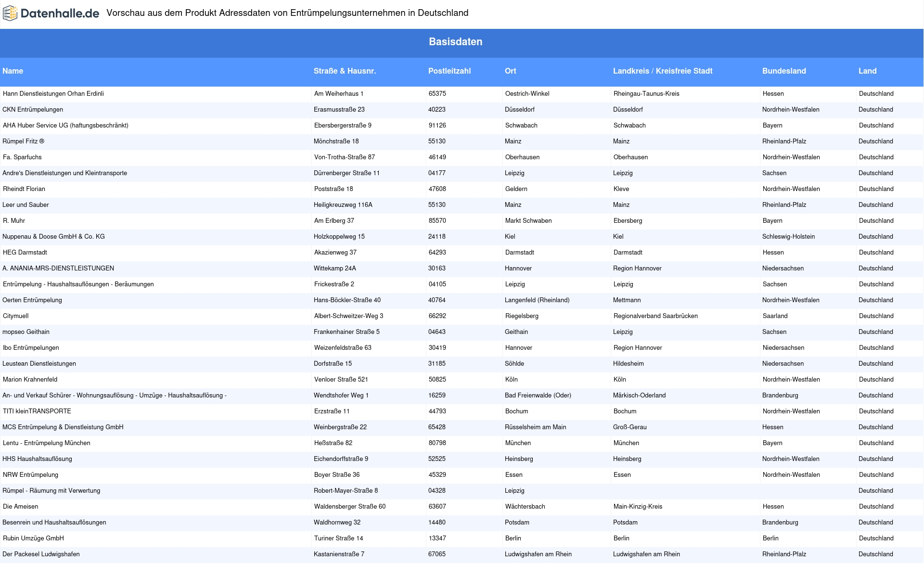Select the Oerten Entrümpelung name
The image size is (924, 563).
point(32,300)
